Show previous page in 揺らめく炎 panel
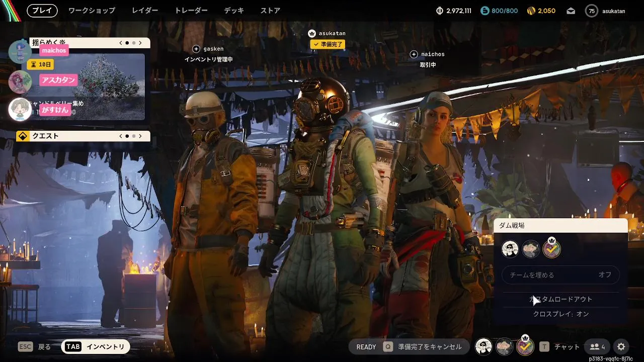644x362 pixels. click(121, 43)
